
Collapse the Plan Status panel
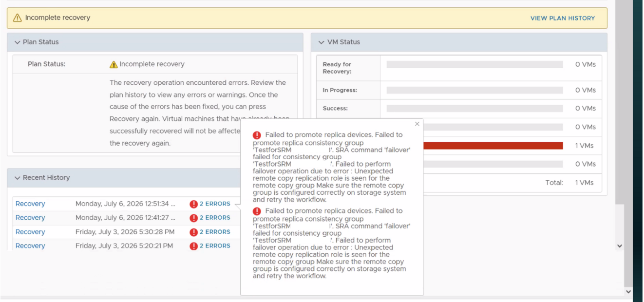pos(18,42)
